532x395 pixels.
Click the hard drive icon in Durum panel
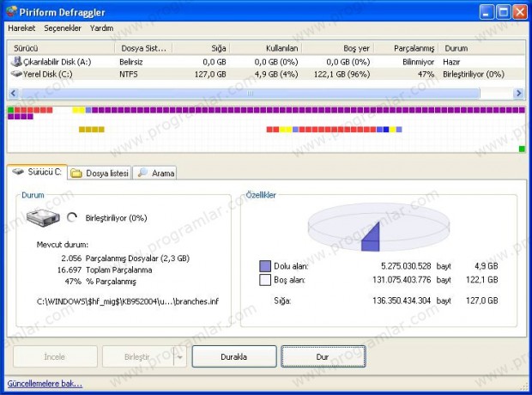(x=43, y=218)
